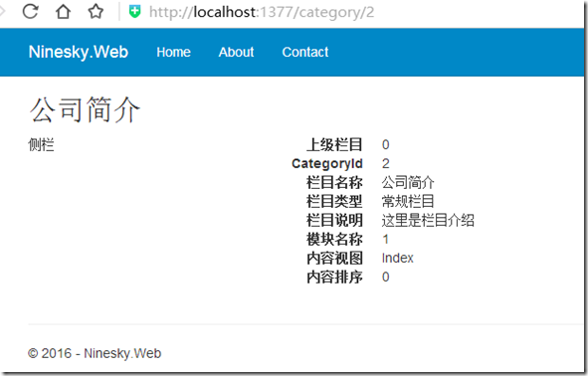Select the CategoryId value 2
The height and width of the screenshot is (376, 588).
coord(385,163)
